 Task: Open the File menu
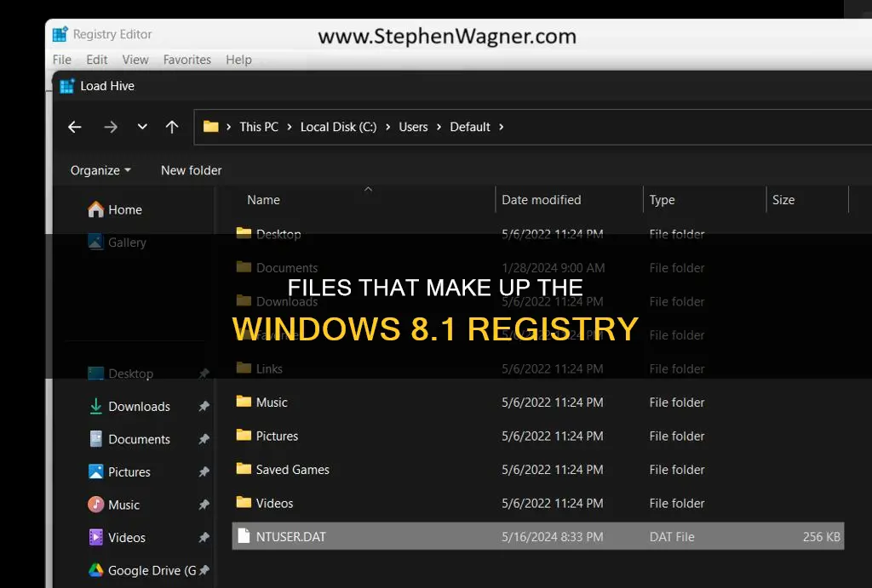click(61, 60)
